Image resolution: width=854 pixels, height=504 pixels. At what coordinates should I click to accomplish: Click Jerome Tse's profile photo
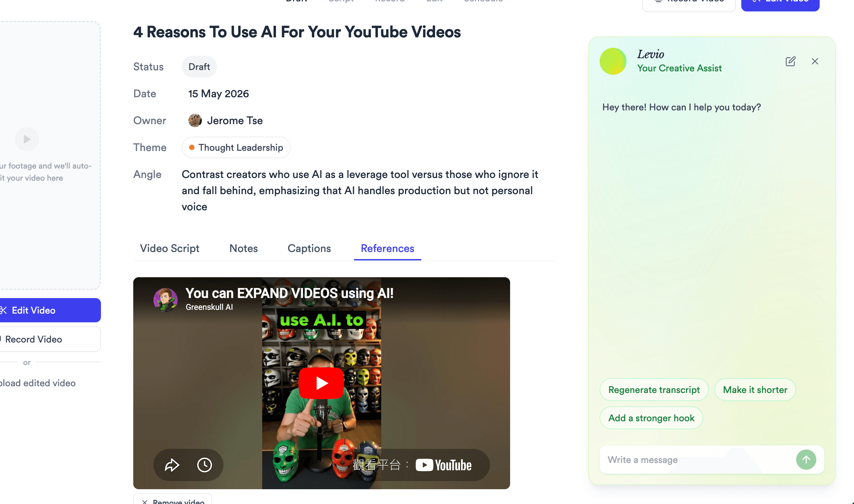[195, 120]
